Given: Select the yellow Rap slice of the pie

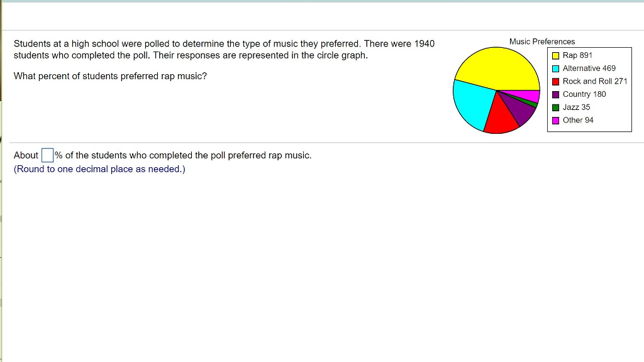Looking at the screenshot, I should 497,65.
